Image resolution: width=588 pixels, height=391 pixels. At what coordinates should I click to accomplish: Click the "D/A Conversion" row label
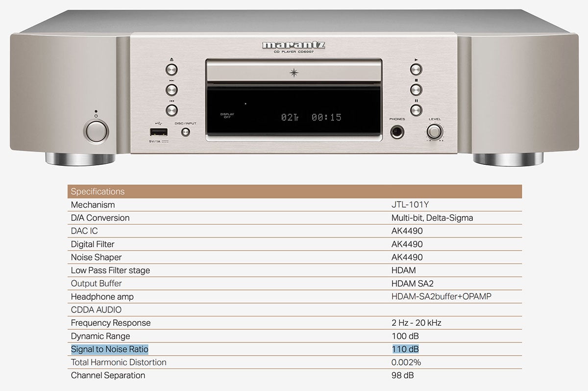100,218
